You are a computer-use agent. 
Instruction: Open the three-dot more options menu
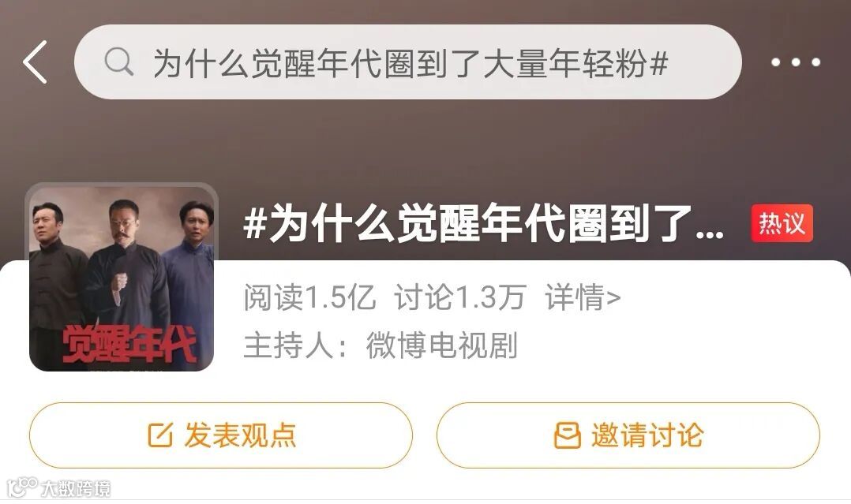coord(796,62)
